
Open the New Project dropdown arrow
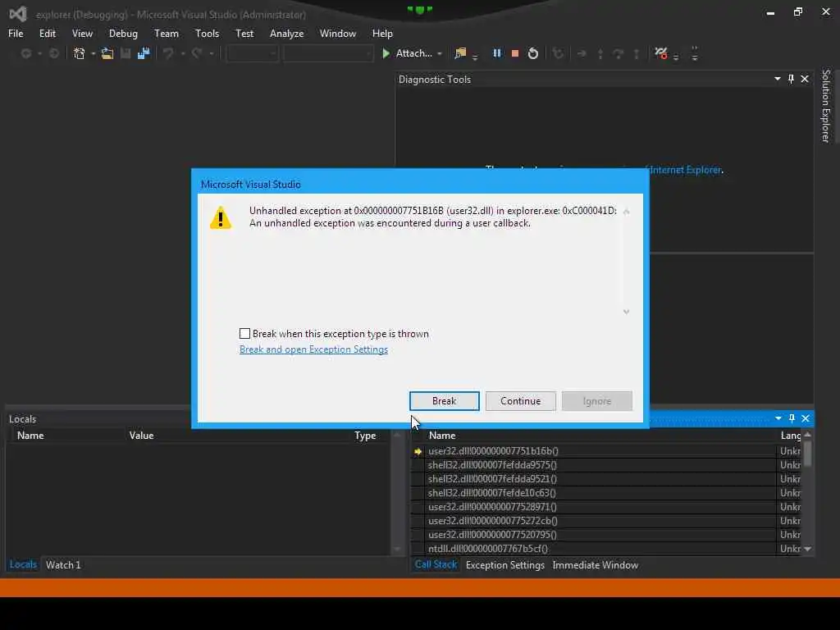(x=94, y=53)
